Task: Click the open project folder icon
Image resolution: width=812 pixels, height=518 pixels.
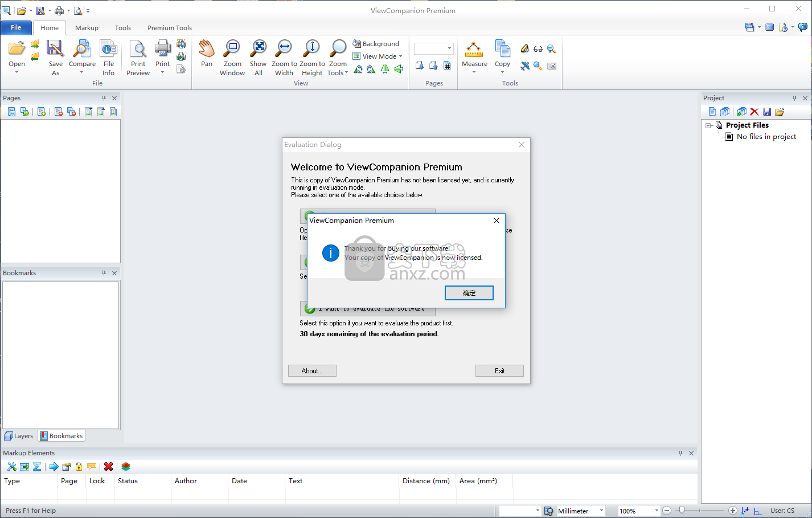Action: 780,112
